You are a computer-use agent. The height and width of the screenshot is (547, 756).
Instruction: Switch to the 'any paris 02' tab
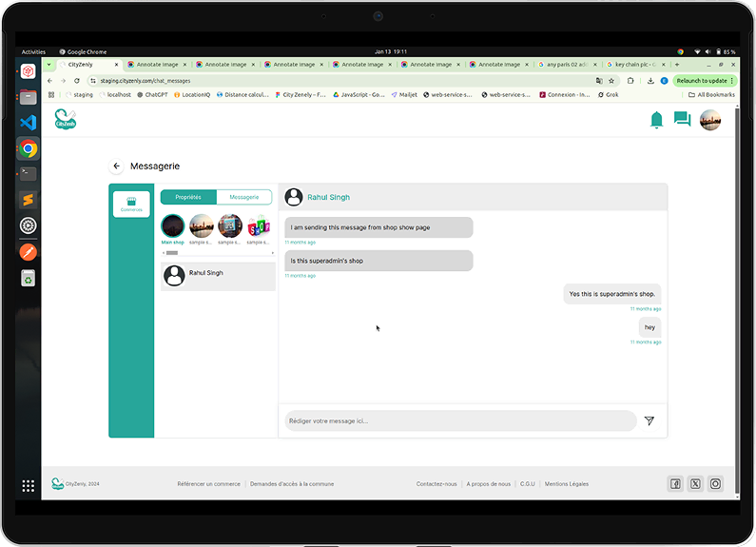(567, 64)
